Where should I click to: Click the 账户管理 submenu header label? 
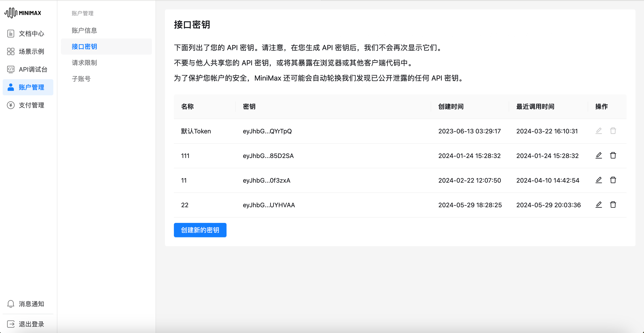(82, 13)
